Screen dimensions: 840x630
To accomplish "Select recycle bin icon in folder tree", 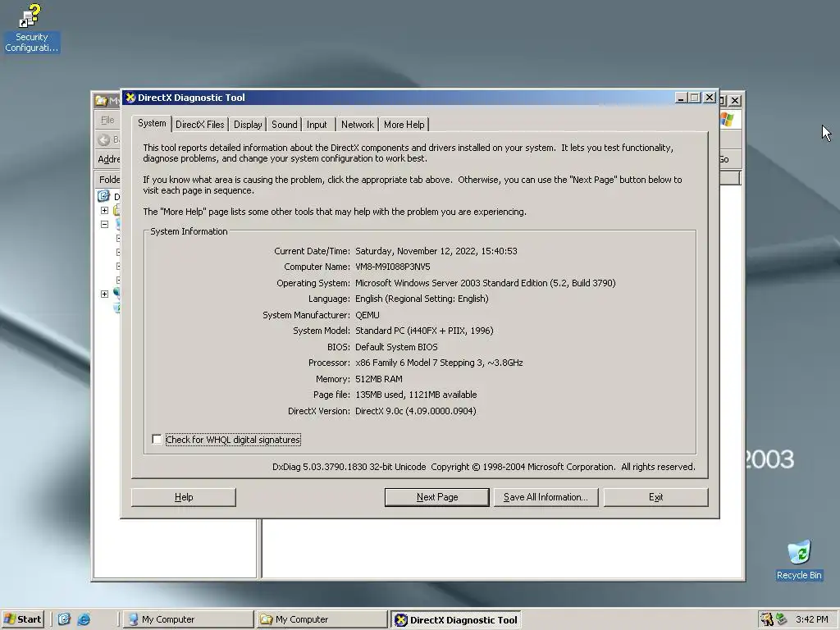I will (116, 308).
